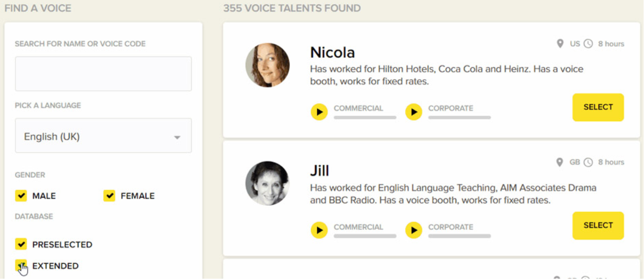
Task: Play Jill's commercial voice sample
Action: (x=319, y=230)
